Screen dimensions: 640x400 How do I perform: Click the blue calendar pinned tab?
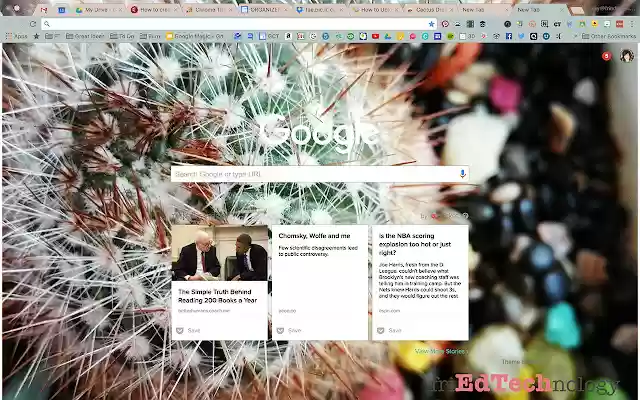(62, 9)
